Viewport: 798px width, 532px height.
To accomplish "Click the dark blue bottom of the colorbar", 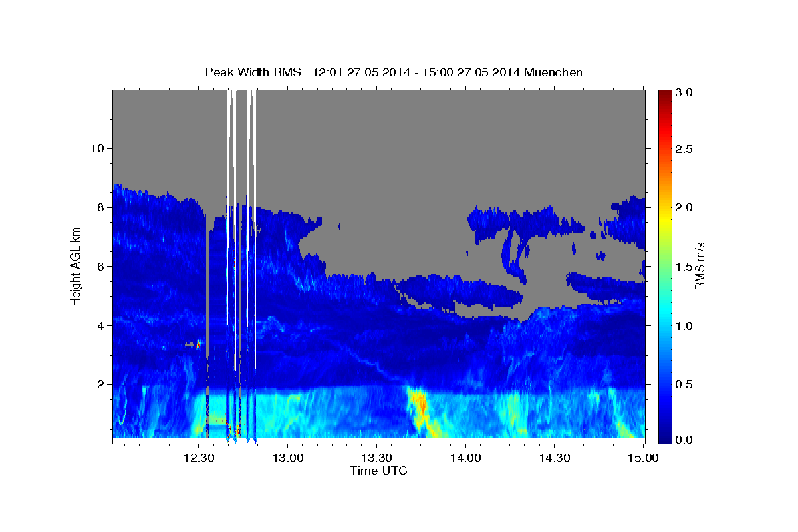I will coord(664,436).
